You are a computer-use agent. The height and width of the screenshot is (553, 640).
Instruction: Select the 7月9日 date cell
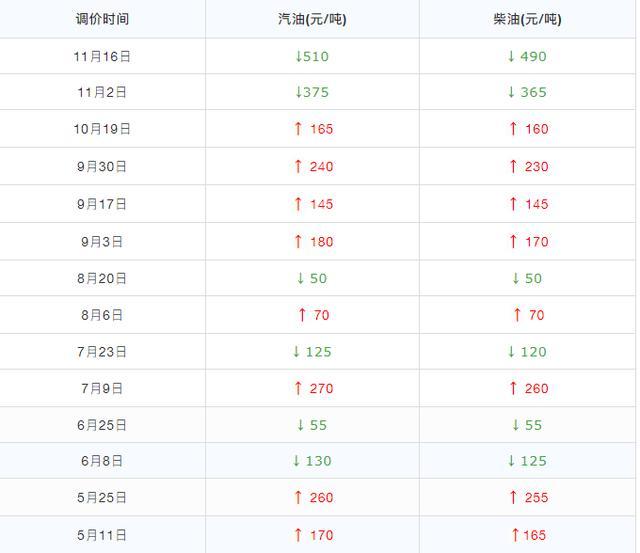pos(102,389)
